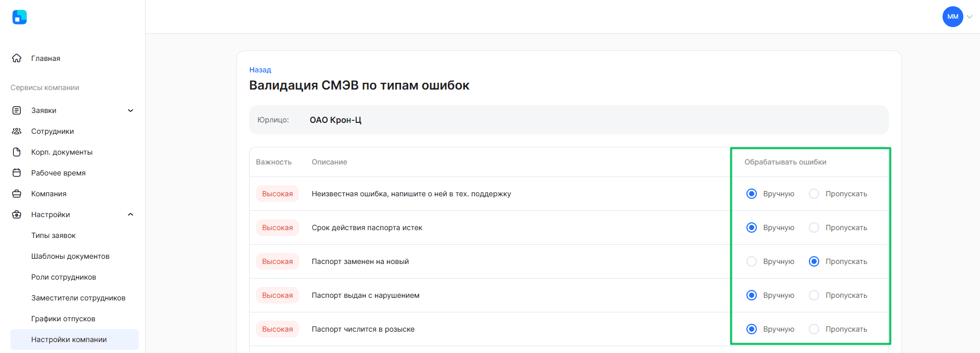Collapse the Настройки submenu chevron
Screen dimensions: 980x353
131,215
